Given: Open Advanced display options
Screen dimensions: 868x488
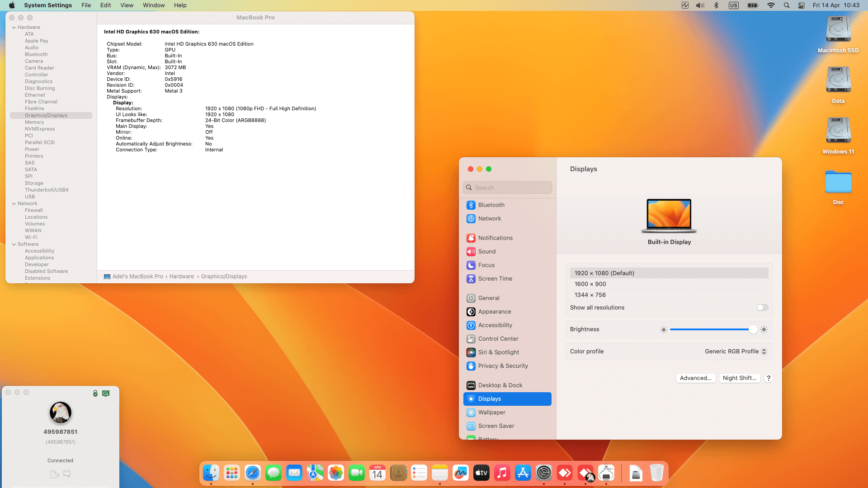Looking at the screenshot, I should coord(695,378).
